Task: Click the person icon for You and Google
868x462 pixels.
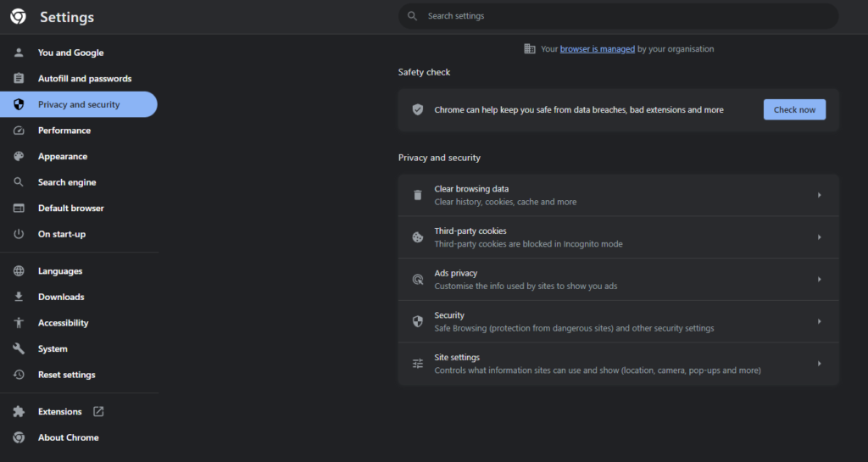Action: [19, 53]
